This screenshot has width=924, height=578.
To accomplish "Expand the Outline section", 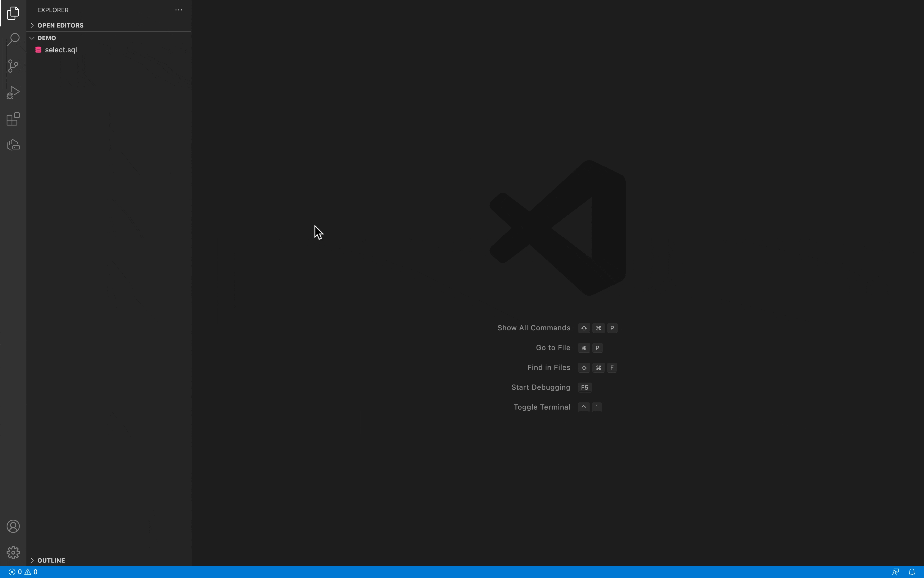I will [x=109, y=560].
